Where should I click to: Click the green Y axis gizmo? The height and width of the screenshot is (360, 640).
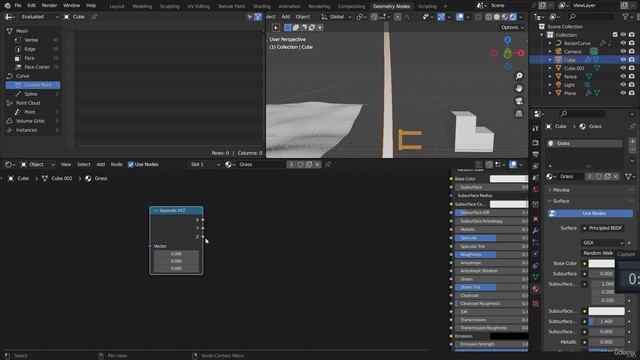[507, 53]
